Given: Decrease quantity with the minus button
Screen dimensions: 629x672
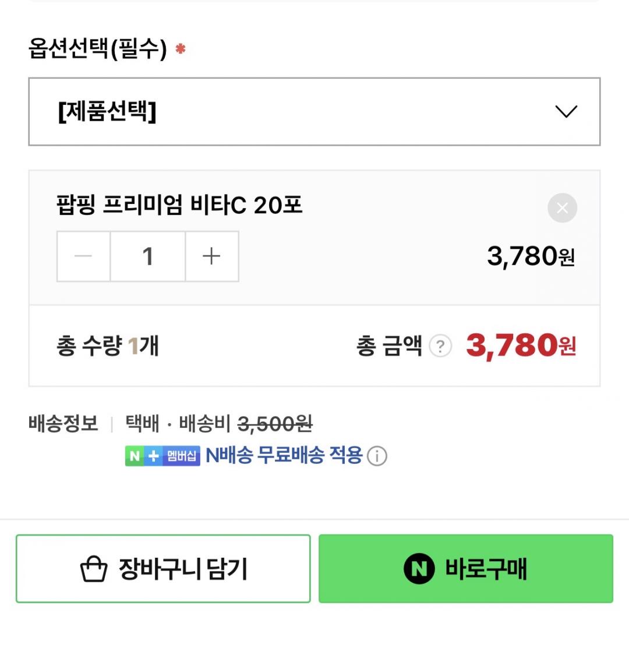Looking at the screenshot, I should point(83,256).
